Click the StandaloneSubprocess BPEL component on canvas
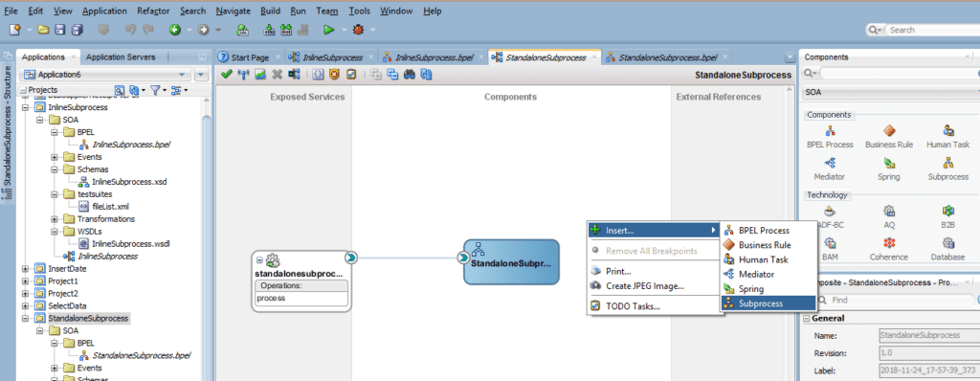The height and width of the screenshot is (381, 980). click(511, 262)
